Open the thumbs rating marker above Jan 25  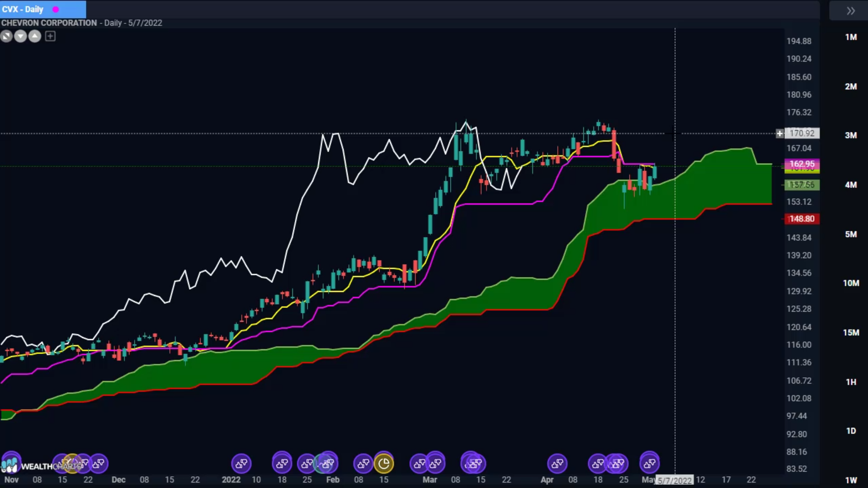(307, 463)
